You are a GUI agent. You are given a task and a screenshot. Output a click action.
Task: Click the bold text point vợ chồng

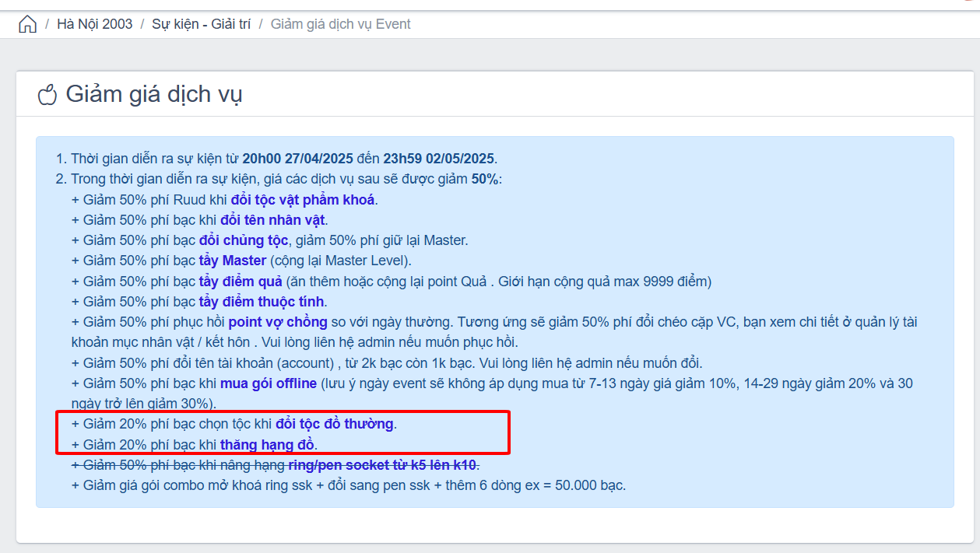(278, 322)
